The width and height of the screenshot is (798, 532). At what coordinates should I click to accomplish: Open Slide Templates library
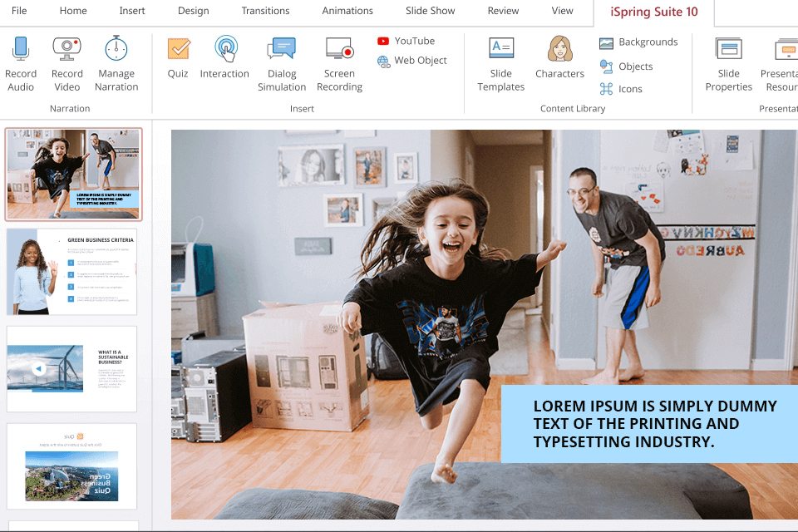(500, 64)
